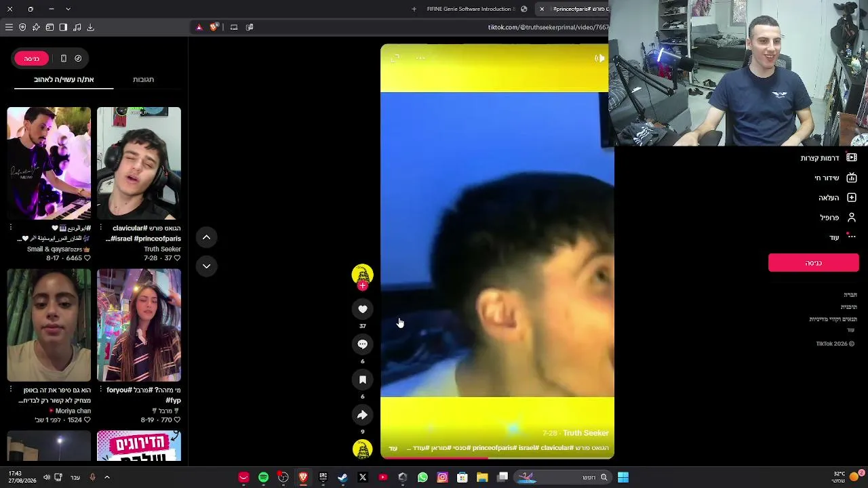Open the הדירוגים video thumbnail
The width and height of the screenshot is (868, 488).
[x=139, y=446]
